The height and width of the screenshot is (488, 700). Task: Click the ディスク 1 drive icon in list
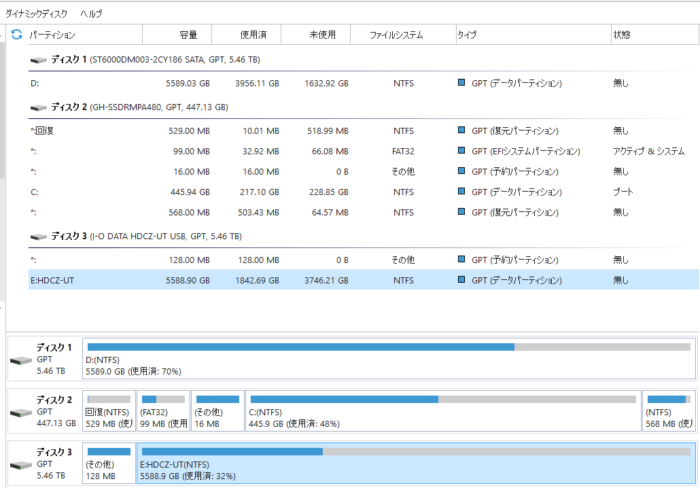[39, 60]
